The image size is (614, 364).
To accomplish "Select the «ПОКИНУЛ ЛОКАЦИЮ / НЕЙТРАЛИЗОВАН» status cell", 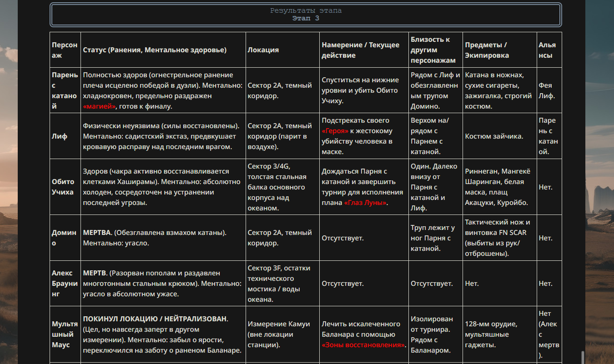I will (163, 334).
